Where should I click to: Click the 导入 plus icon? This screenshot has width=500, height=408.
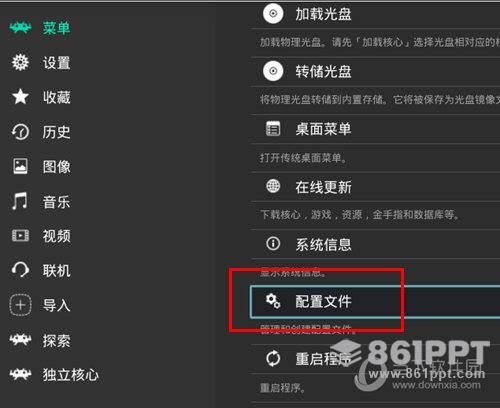pos(20,305)
